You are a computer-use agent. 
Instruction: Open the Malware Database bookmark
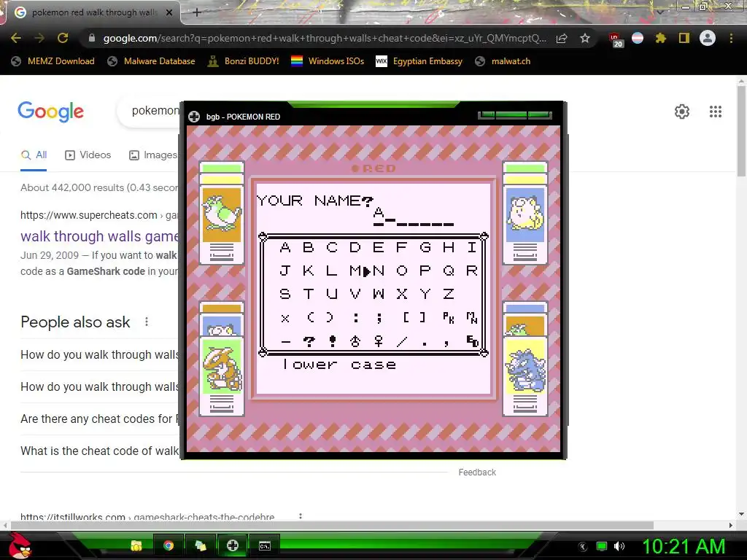tap(152, 61)
